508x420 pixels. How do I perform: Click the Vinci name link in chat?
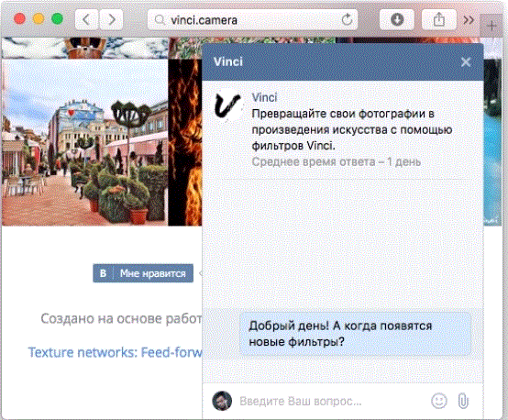click(x=264, y=97)
